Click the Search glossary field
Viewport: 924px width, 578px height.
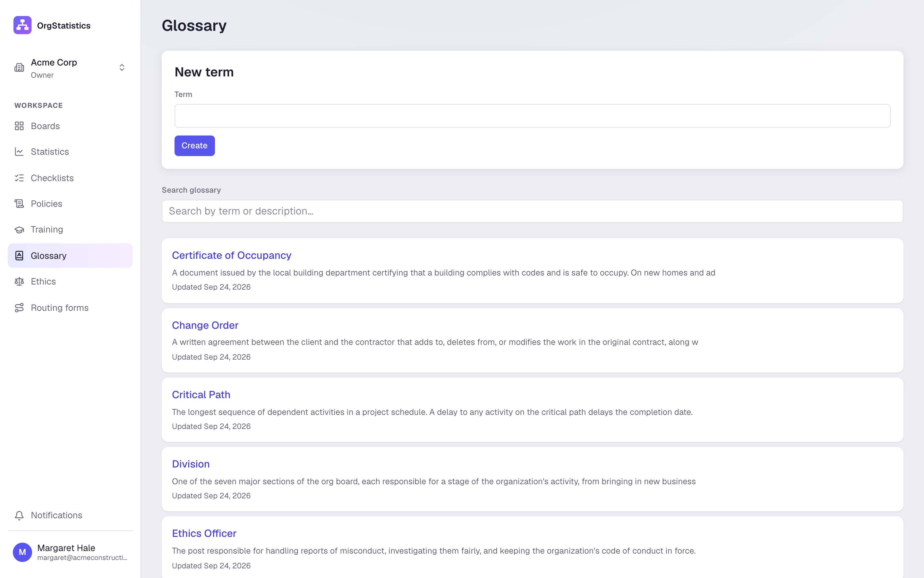tap(532, 211)
